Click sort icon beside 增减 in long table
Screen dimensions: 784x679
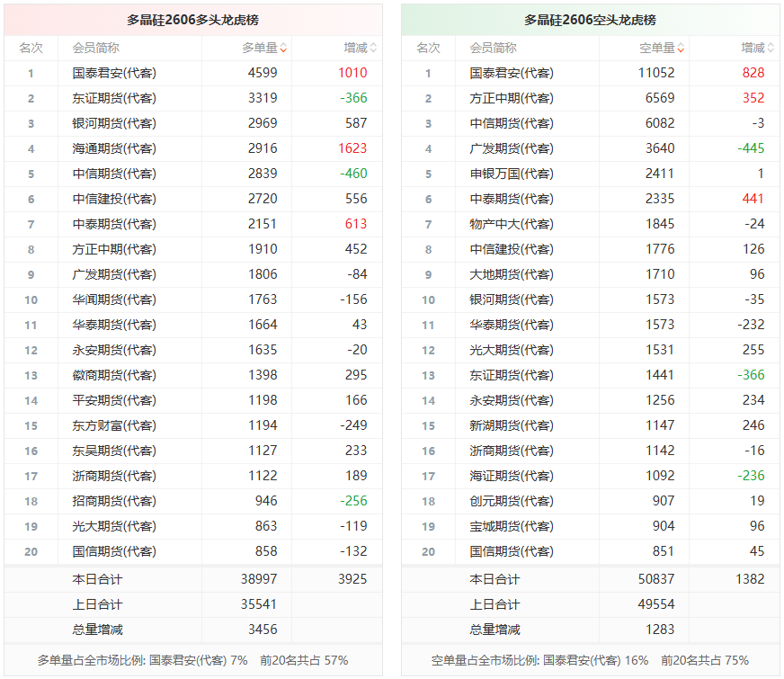373,49
